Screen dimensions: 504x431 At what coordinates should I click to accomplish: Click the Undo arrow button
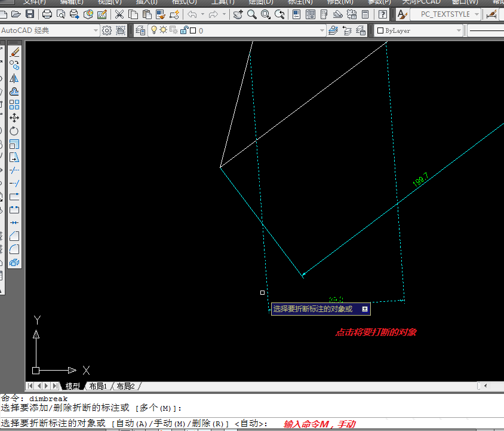[192, 14]
